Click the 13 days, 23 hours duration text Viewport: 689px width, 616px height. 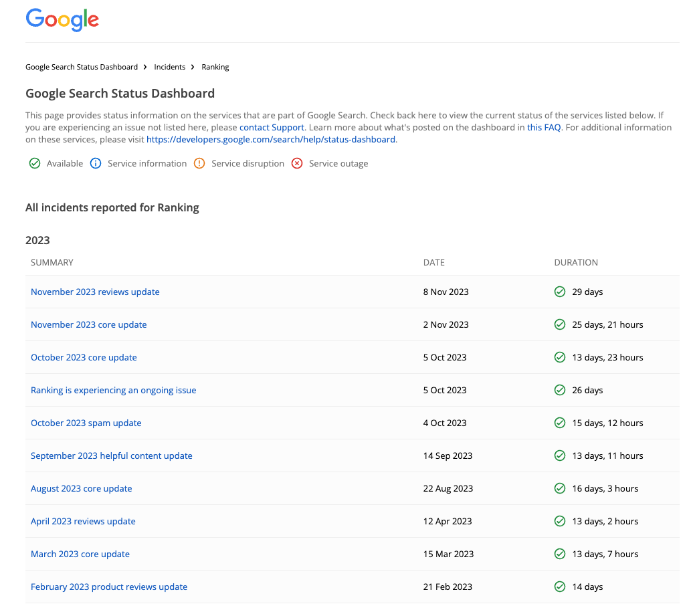pos(607,357)
